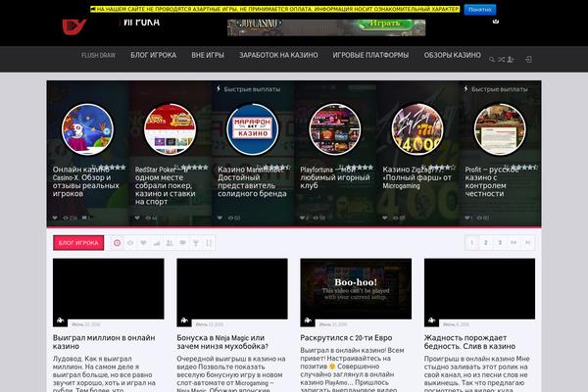Click video badge on Выиграл миллион post

click(61, 320)
